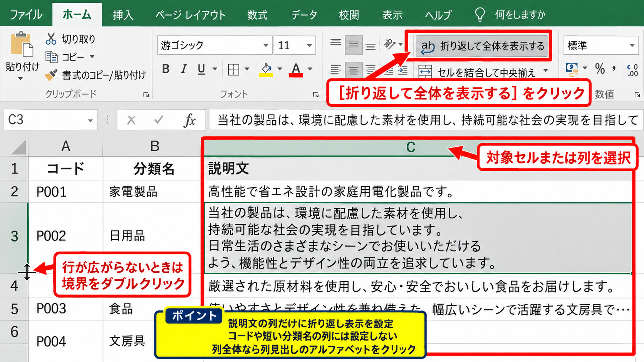644x362 pixels.
Task: Click the top align icon
Action: [x=335, y=43]
